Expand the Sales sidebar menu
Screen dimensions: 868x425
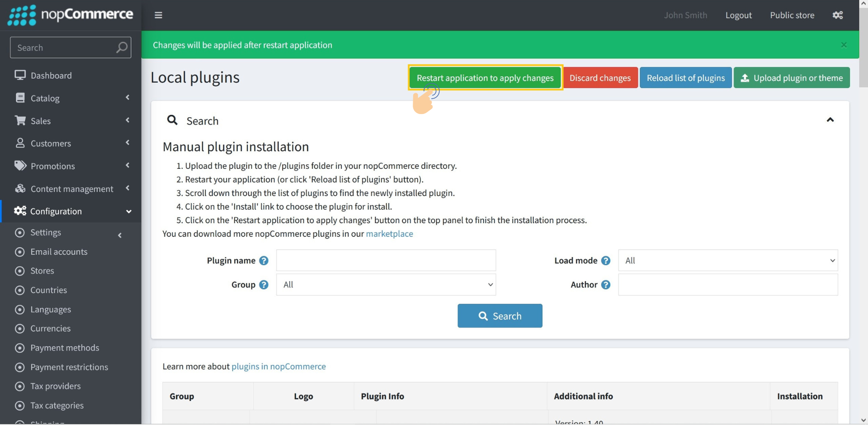[x=71, y=121]
